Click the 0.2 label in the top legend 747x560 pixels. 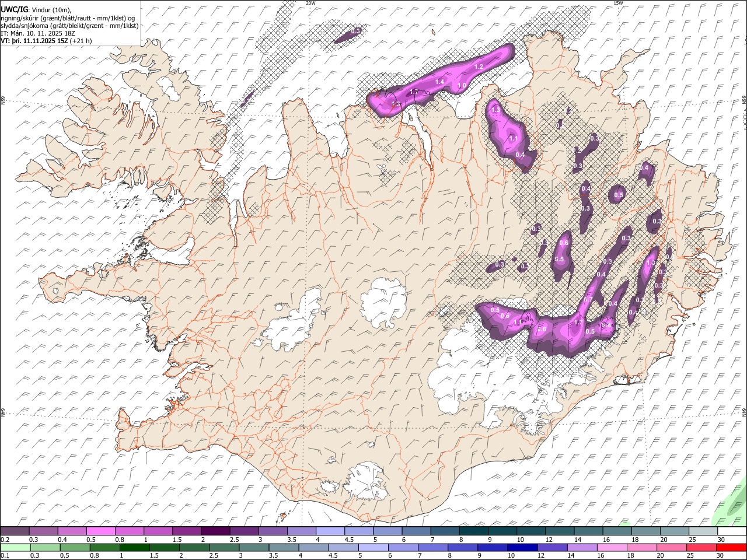coord(5,540)
